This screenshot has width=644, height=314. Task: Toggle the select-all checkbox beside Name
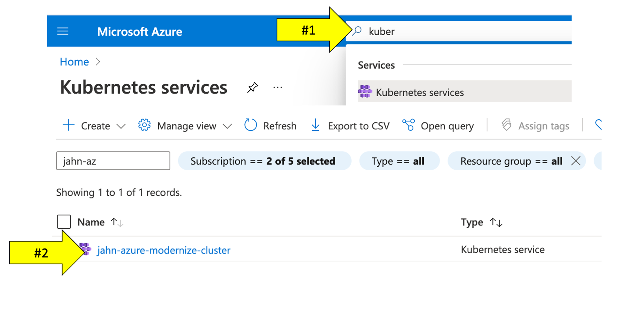[x=64, y=222]
